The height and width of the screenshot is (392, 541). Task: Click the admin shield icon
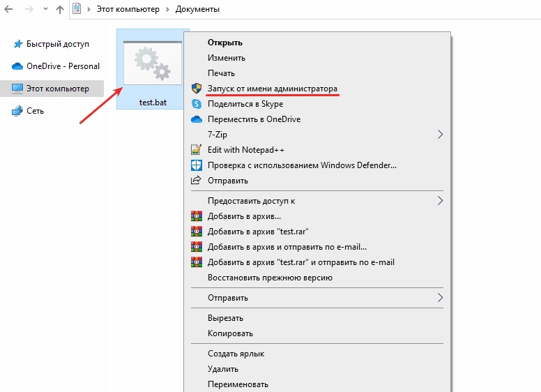[197, 89]
